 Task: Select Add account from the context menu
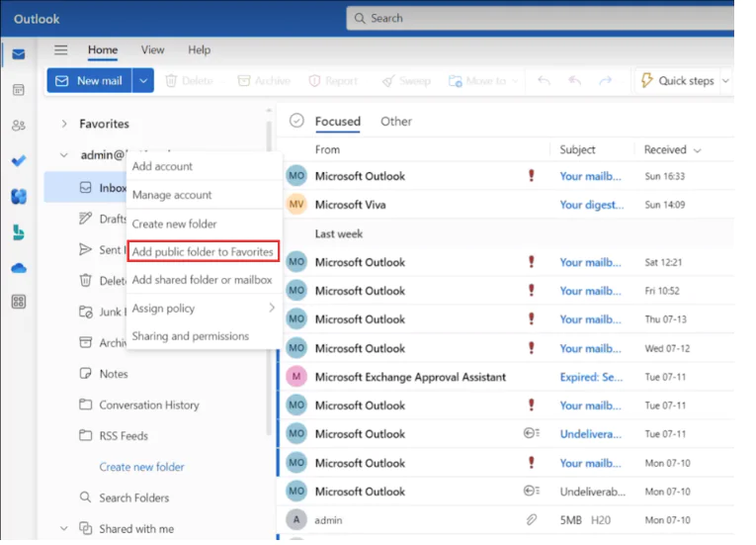204,166
